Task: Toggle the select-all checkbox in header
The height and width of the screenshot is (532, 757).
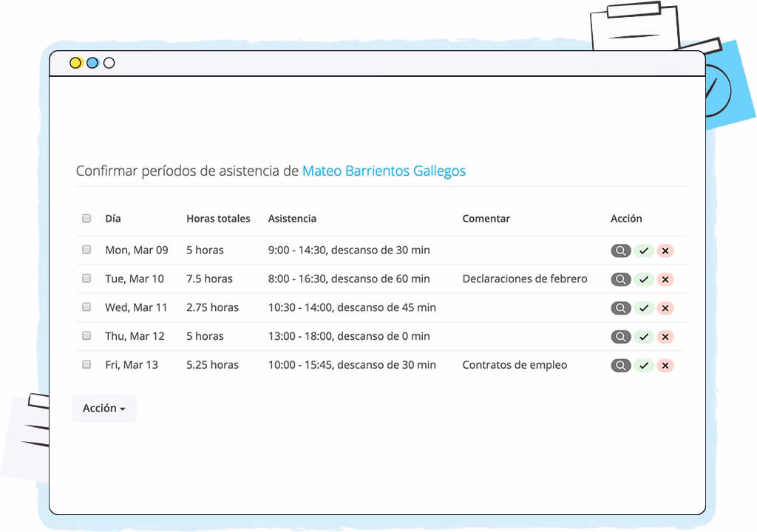Action: [x=86, y=219]
